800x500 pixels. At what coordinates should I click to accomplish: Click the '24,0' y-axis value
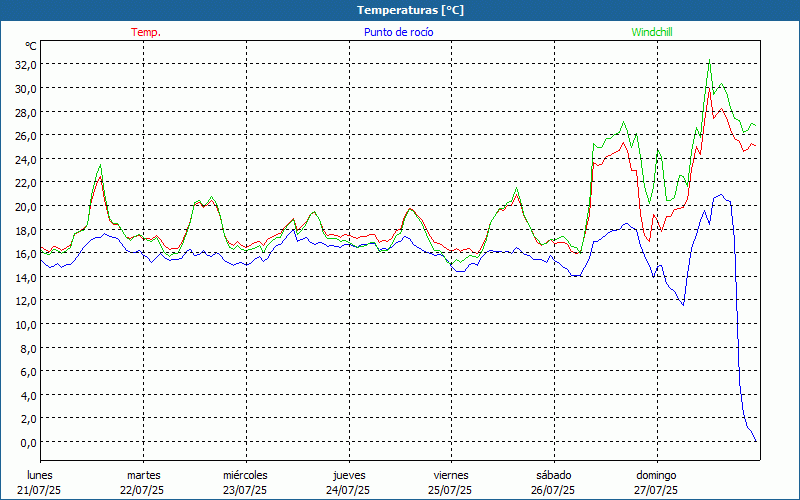click(26, 160)
